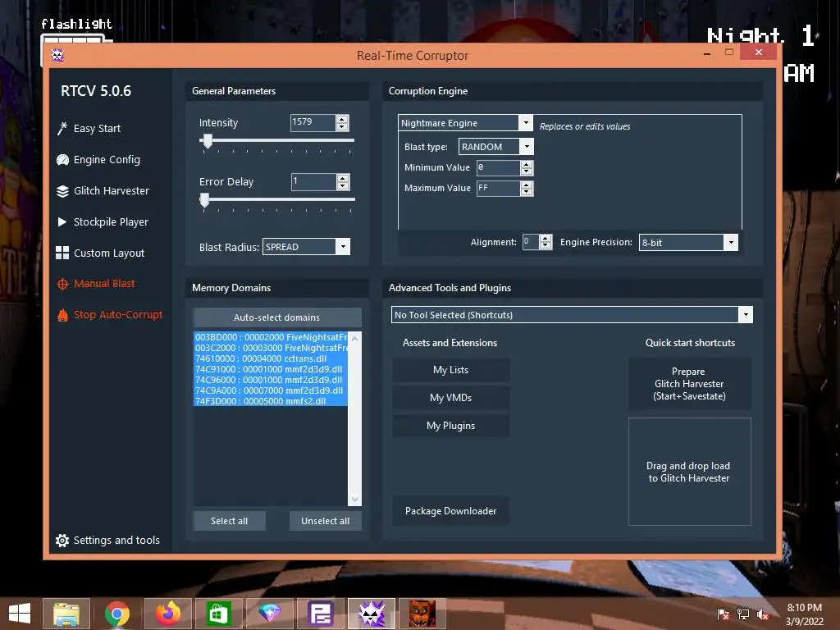Open File Explorer from the taskbar
Viewport: 840px width, 630px height.
pos(66,614)
